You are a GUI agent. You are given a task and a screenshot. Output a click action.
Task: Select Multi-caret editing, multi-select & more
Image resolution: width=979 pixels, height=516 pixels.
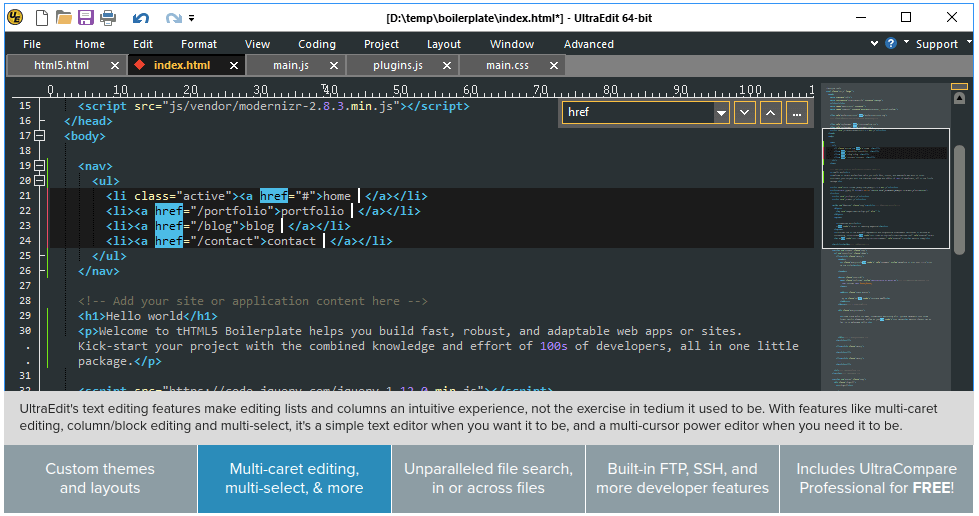pos(294,479)
